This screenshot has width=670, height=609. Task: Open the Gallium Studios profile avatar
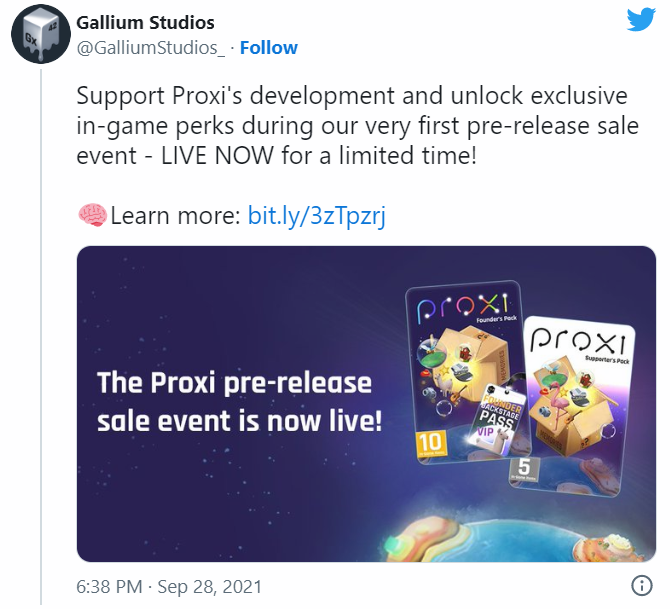[40, 36]
